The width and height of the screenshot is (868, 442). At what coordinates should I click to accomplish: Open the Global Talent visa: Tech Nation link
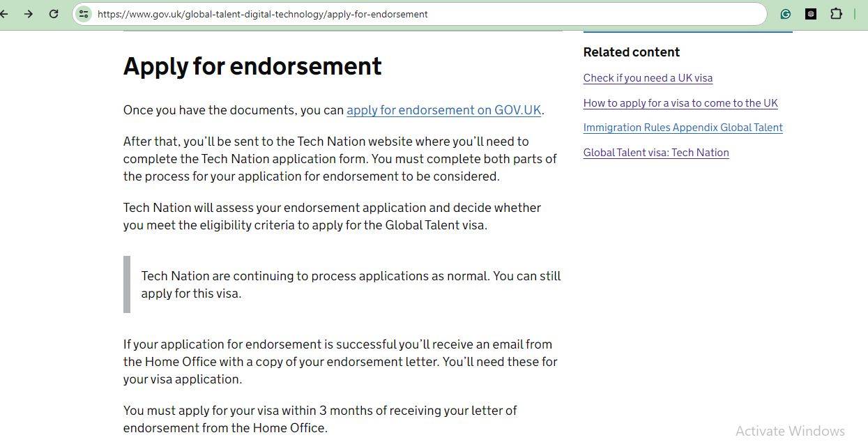(x=655, y=153)
